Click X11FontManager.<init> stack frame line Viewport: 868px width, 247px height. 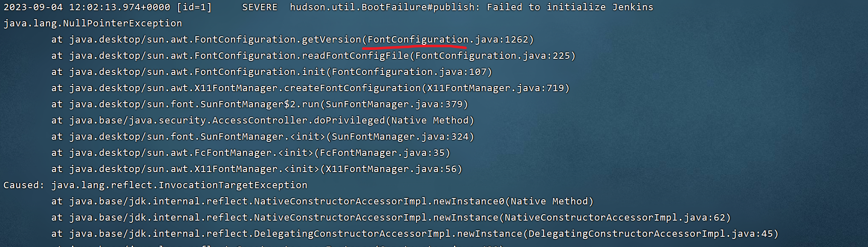(257, 169)
